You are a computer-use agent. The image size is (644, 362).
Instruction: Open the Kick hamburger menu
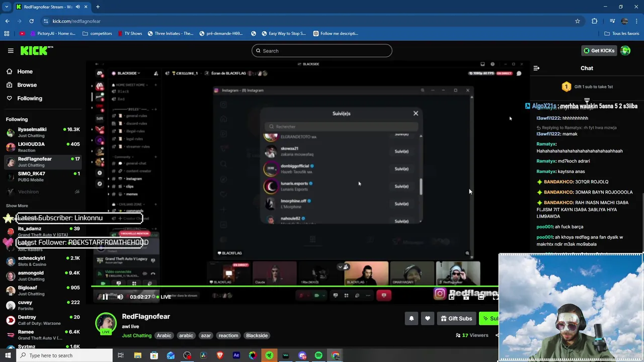point(11,51)
